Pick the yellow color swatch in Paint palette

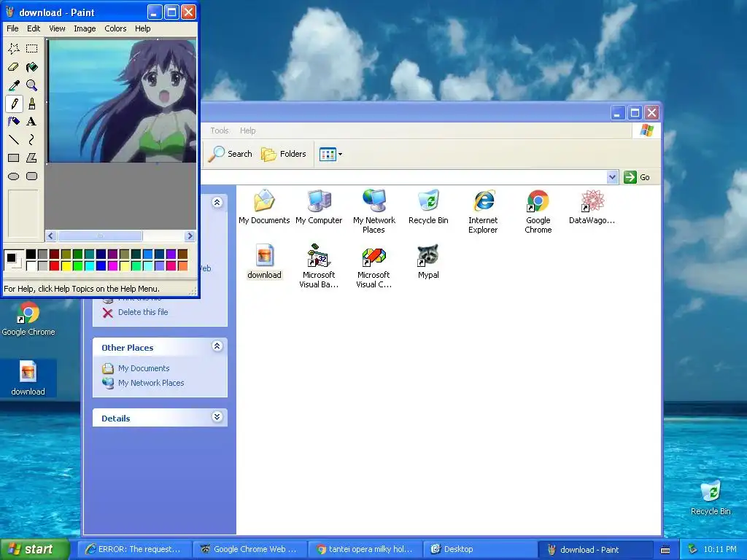[x=66, y=265]
